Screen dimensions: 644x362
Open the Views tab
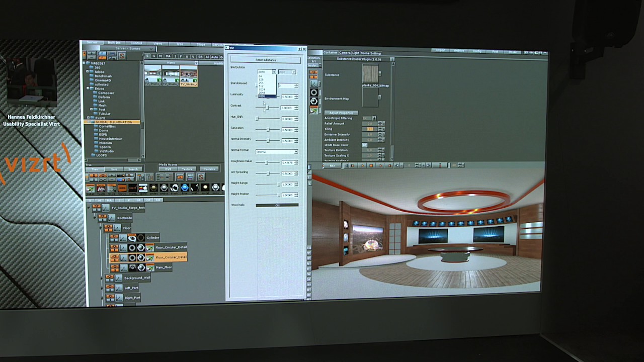(x=158, y=44)
